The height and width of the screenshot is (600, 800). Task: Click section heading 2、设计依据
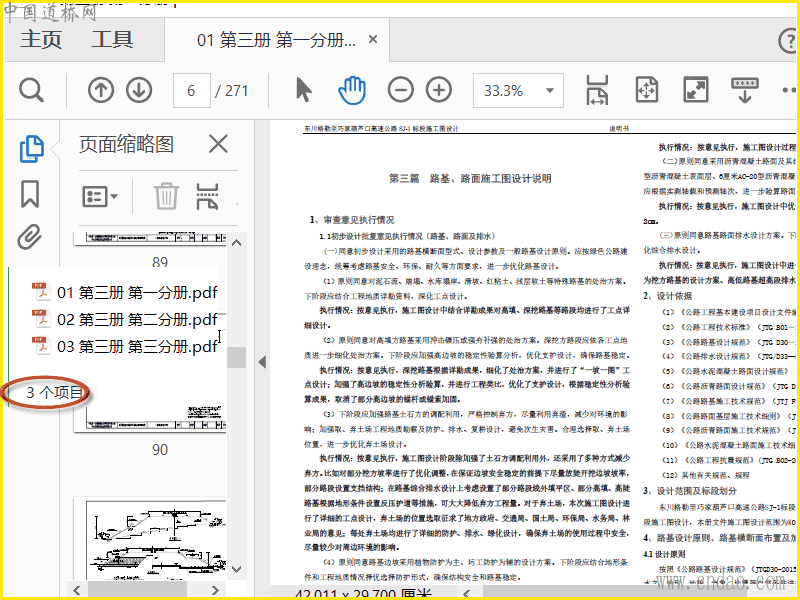(x=667, y=296)
